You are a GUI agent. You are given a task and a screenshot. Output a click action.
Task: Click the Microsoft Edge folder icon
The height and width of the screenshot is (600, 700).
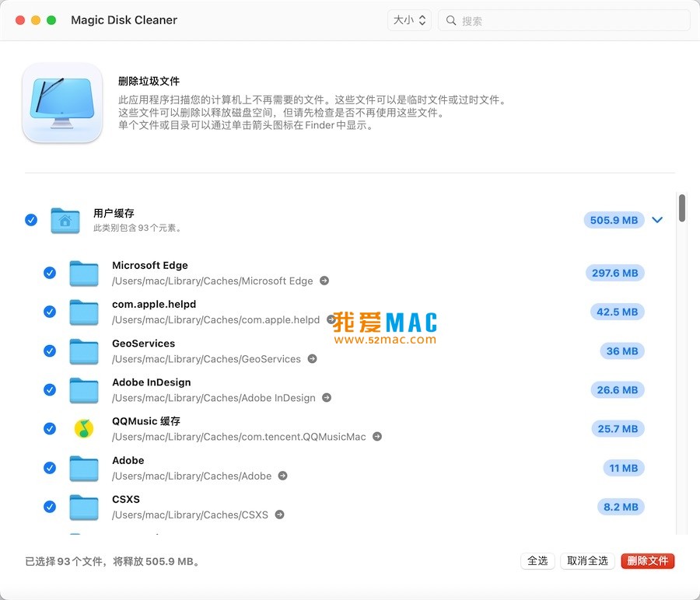[84, 273]
